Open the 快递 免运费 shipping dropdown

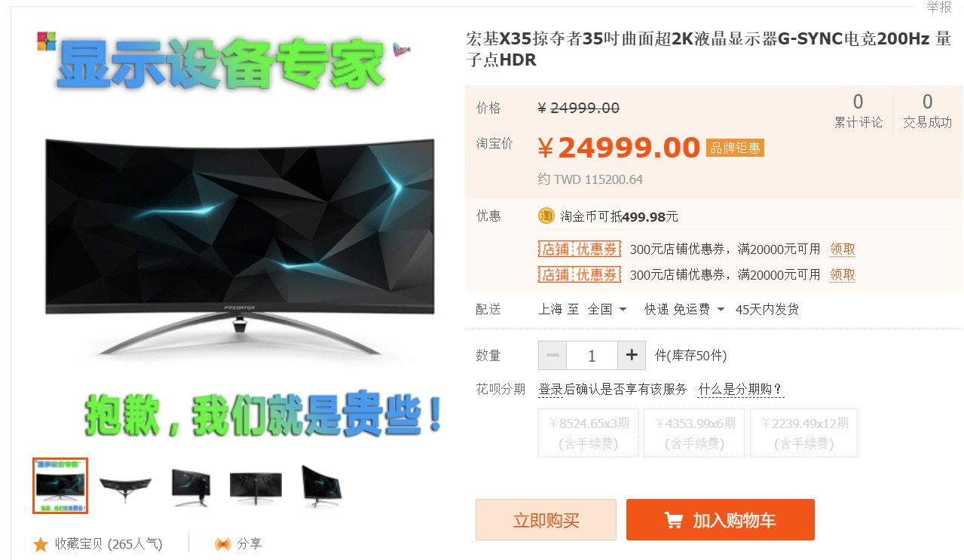(x=684, y=310)
